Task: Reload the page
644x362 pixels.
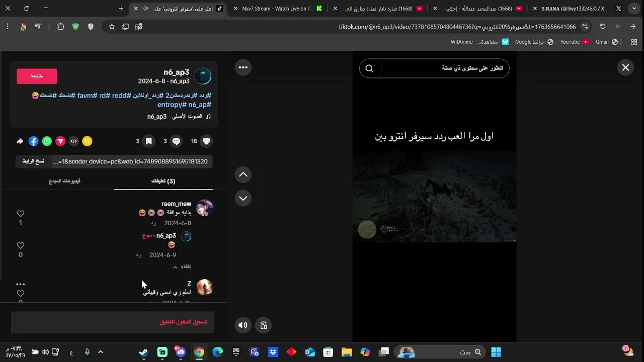Action: [603, 27]
